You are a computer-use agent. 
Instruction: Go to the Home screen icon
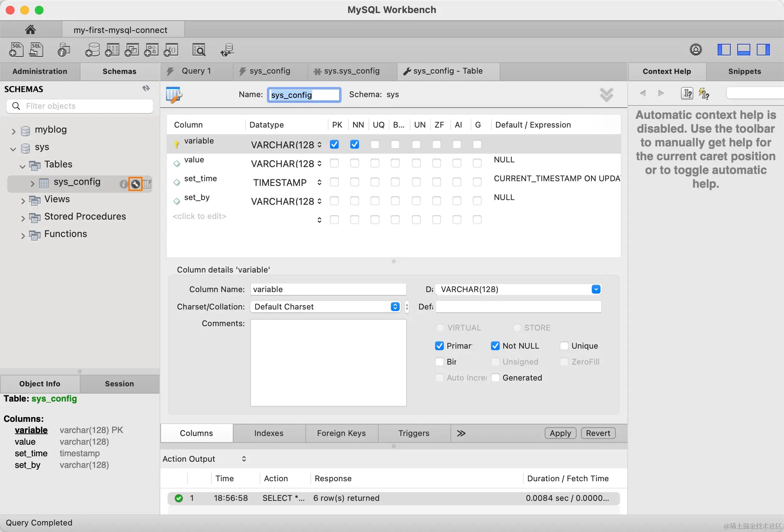point(30,29)
